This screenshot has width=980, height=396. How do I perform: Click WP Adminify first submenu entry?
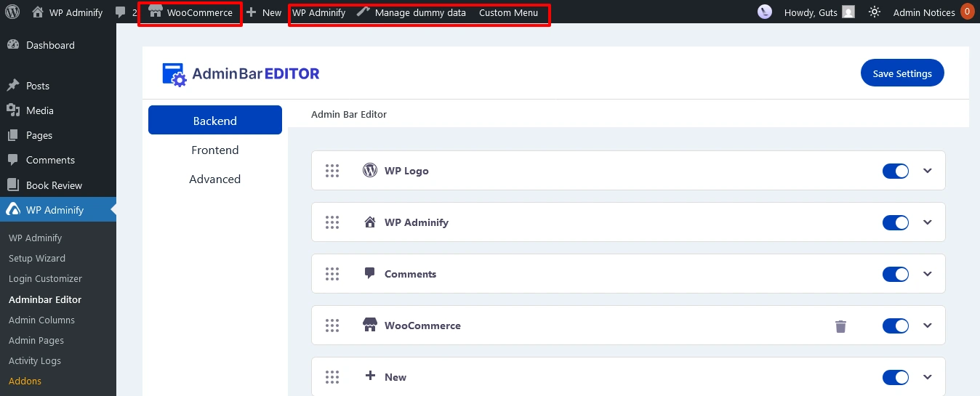[35, 238]
